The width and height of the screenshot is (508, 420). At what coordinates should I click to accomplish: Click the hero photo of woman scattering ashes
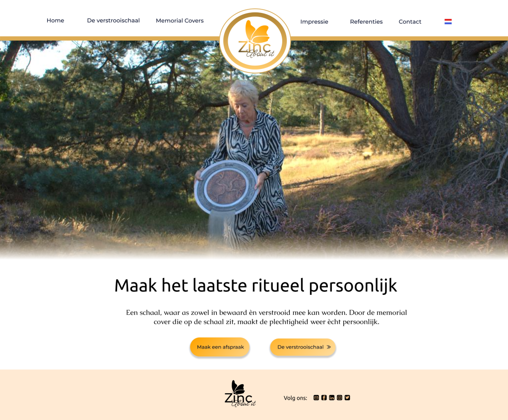(254, 149)
